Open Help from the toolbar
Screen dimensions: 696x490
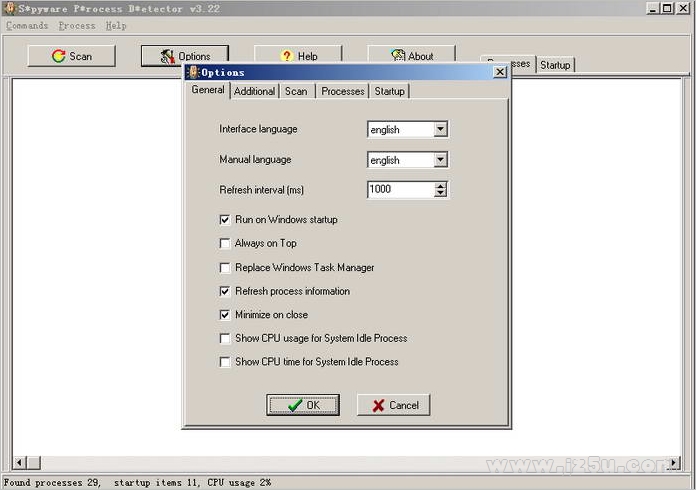298,55
